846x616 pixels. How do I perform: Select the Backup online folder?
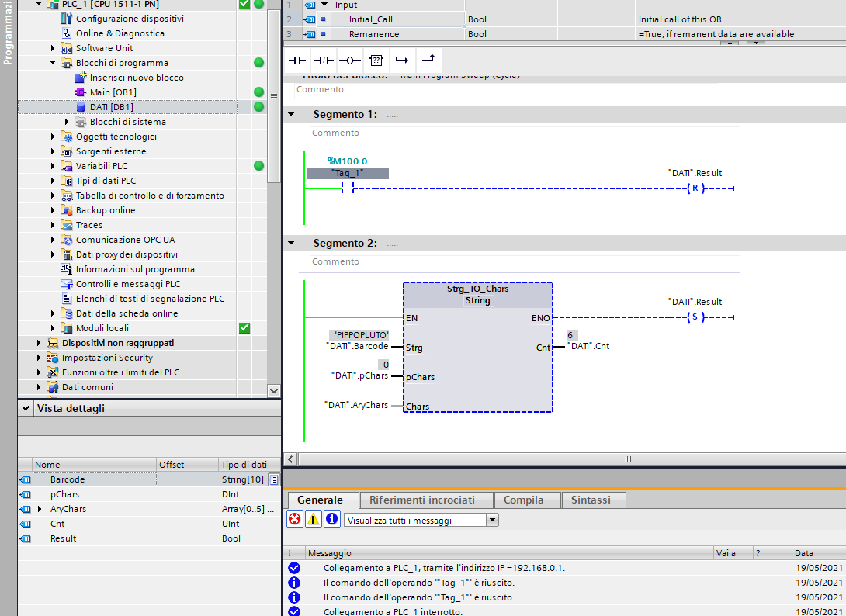pos(106,210)
